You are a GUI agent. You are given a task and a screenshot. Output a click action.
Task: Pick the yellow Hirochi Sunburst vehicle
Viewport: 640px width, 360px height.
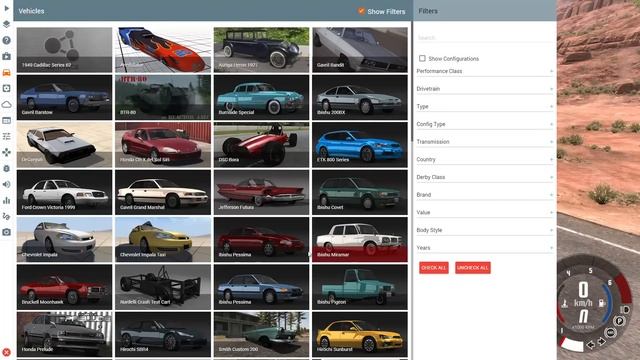[360, 334]
